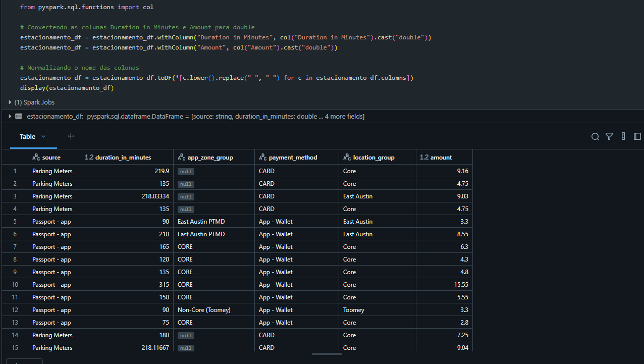Screen dimensions: 644x364
Task: Click East Austin location cell in row 3
Action: pyautogui.click(x=378, y=196)
